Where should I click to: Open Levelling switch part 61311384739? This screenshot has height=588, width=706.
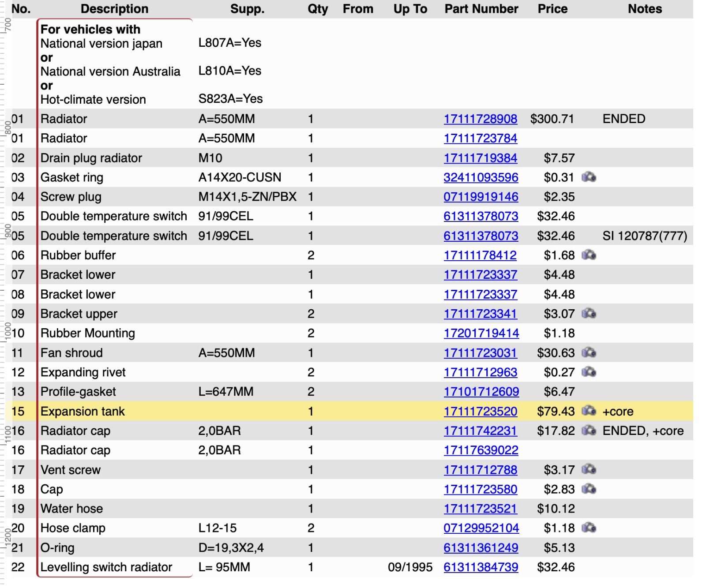[x=481, y=567]
